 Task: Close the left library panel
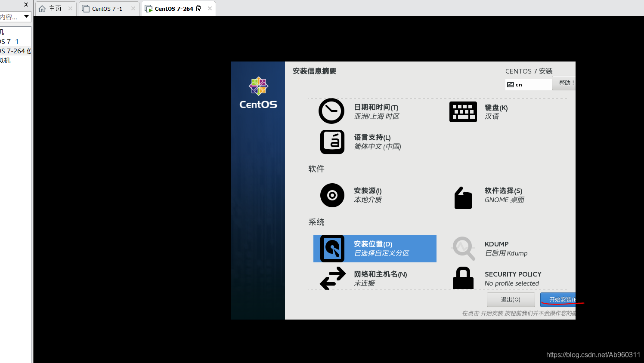click(x=26, y=5)
